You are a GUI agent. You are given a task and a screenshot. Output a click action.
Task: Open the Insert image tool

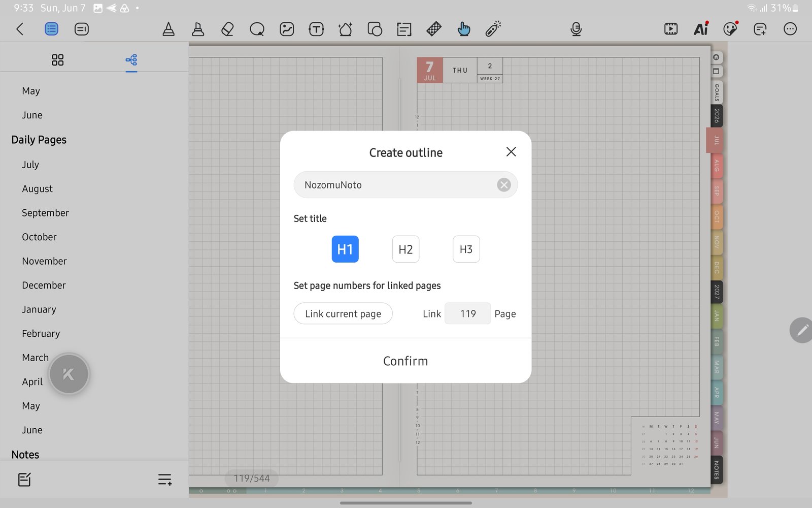pos(287,29)
